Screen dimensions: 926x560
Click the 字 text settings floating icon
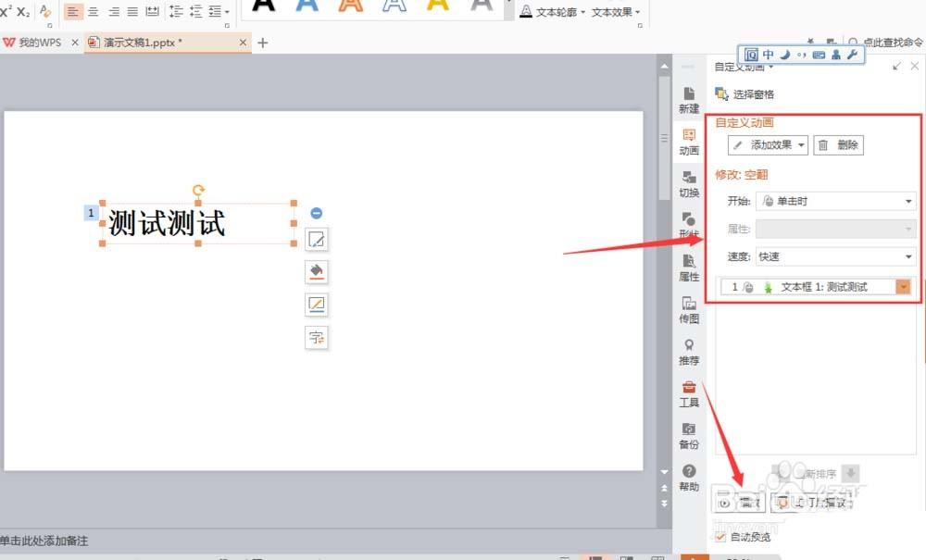tap(317, 337)
